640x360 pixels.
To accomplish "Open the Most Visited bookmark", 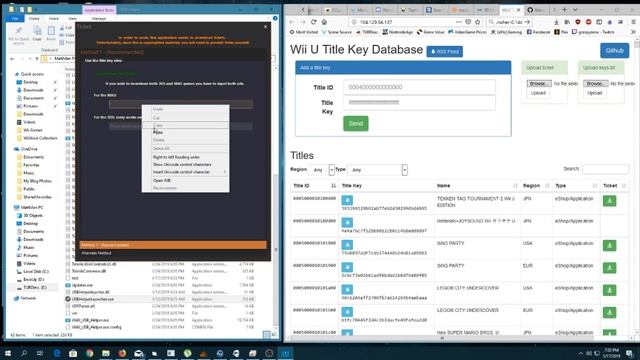I will click(x=304, y=32).
